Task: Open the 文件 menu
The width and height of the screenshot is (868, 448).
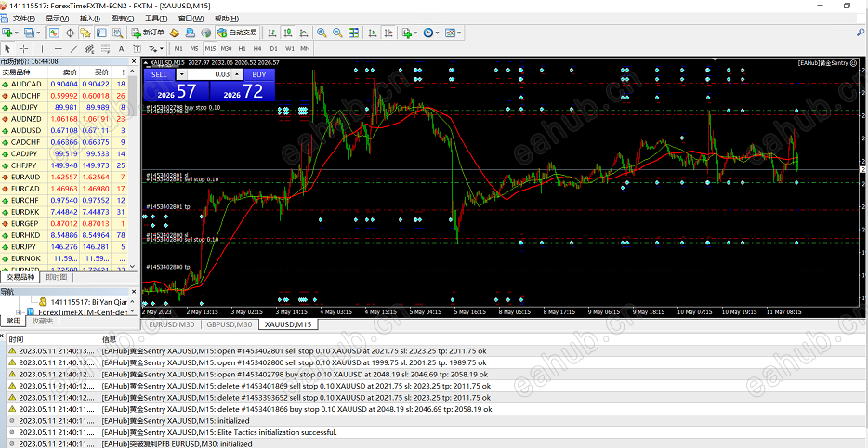Action: (x=24, y=19)
